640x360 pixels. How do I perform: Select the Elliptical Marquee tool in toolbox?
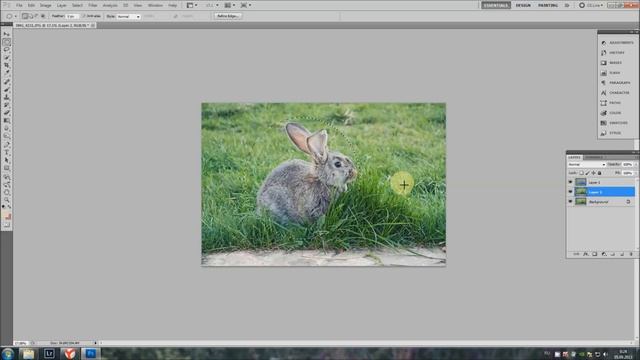coord(7,42)
